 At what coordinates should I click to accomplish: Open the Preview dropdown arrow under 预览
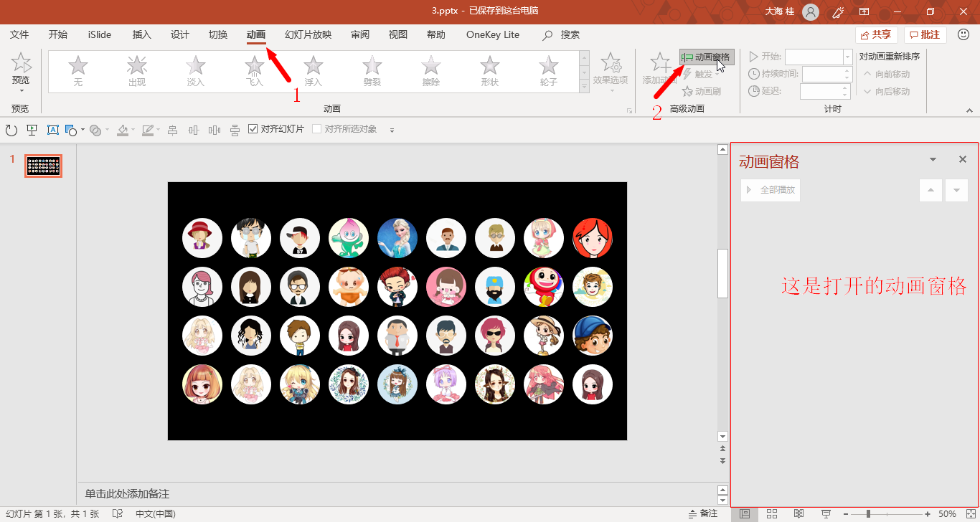[22, 91]
